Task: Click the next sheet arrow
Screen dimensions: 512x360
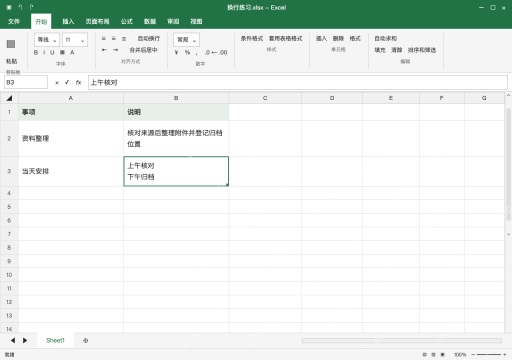Action: (x=25, y=340)
